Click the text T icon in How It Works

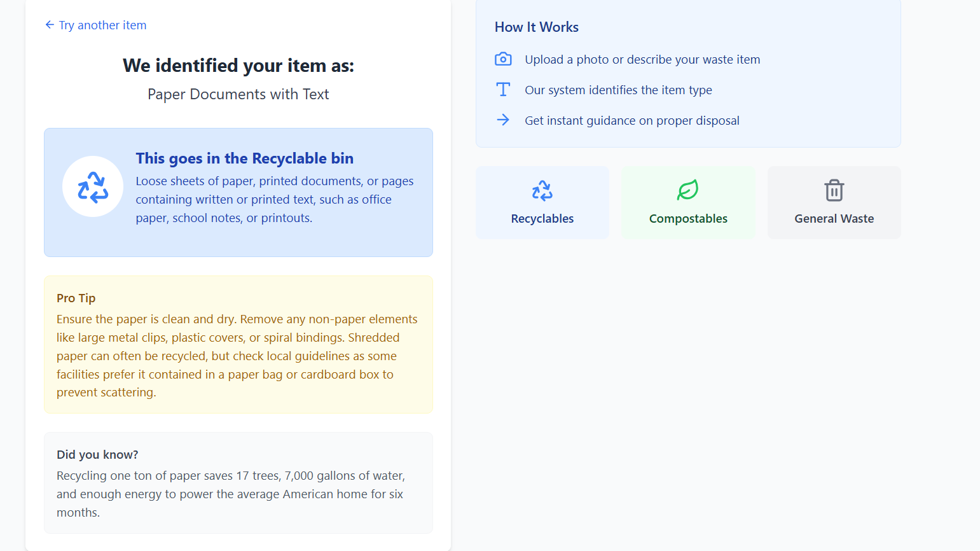click(503, 90)
